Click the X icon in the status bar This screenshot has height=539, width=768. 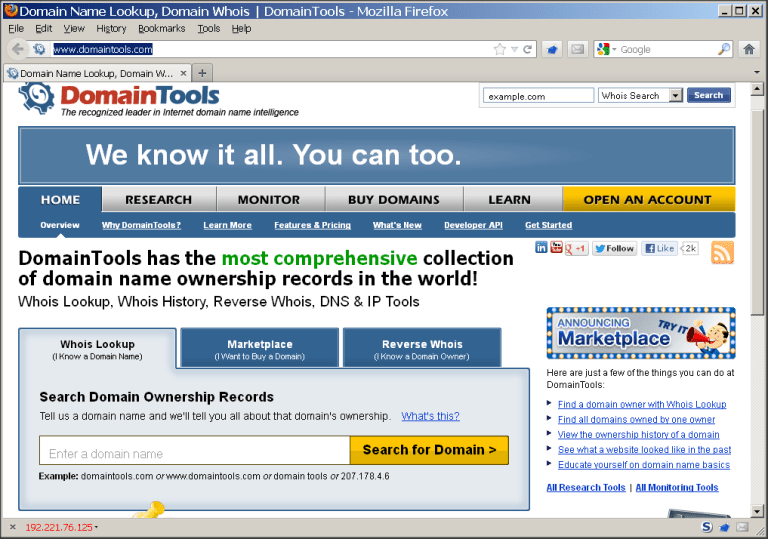pyautogui.click(x=13, y=527)
